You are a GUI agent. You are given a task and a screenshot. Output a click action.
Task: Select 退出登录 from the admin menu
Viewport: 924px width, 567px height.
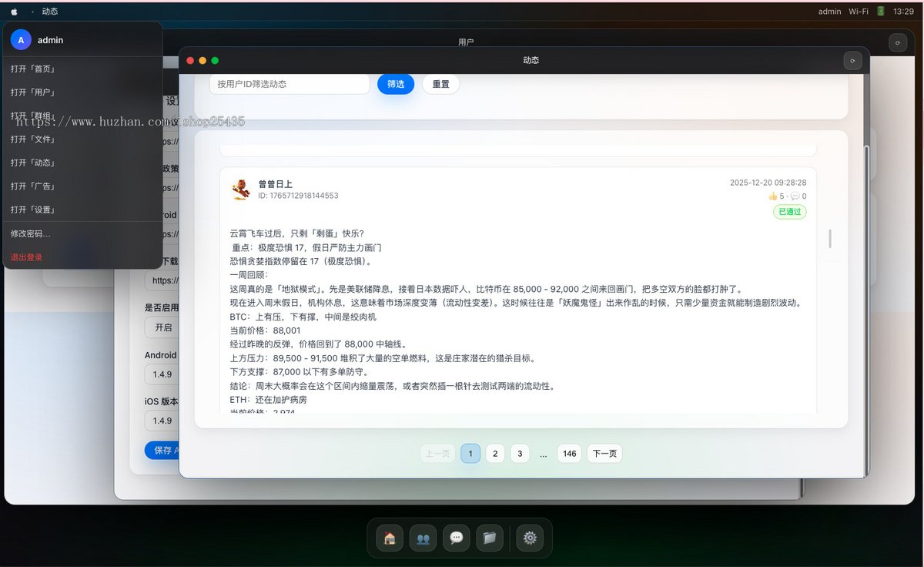(26, 257)
